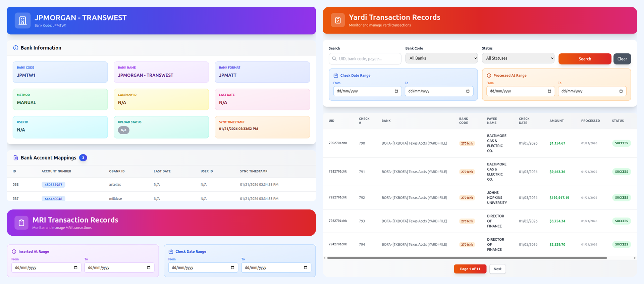Click the JPMorgan bank building icon
Viewport: 644px width, 284px height.
point(22,20)
